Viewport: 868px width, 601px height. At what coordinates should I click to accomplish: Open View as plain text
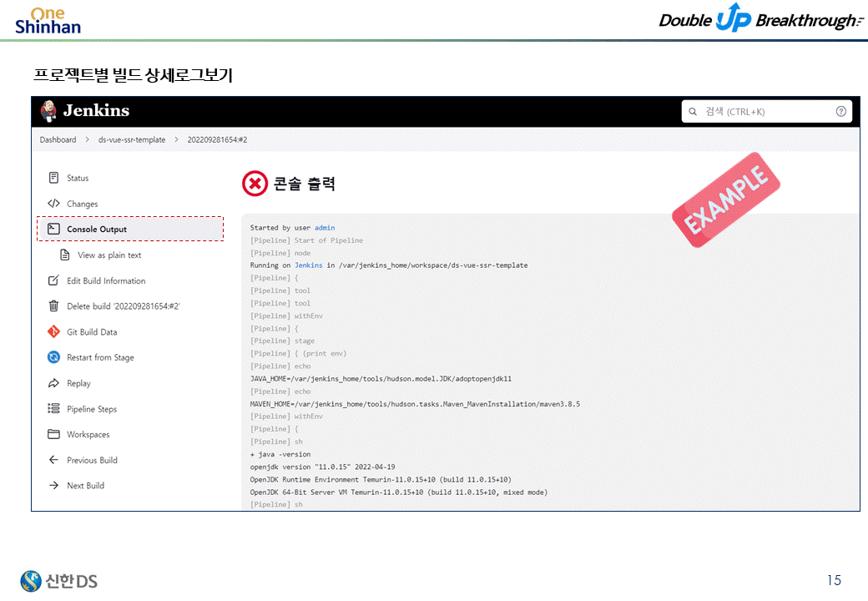tap(109, 255)
